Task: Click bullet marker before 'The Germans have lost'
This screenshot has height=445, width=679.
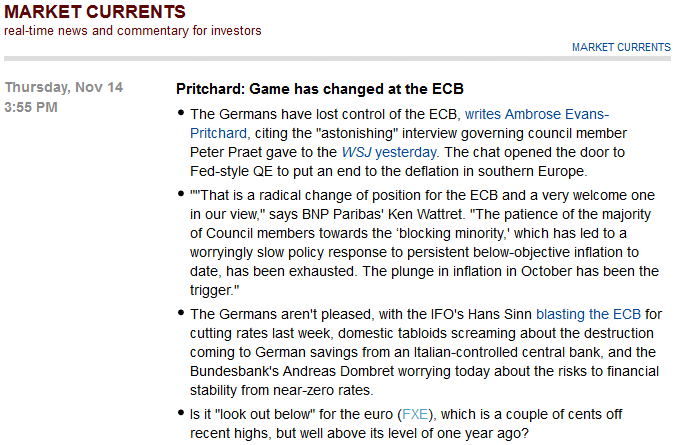Action: (x=181, y=113)
